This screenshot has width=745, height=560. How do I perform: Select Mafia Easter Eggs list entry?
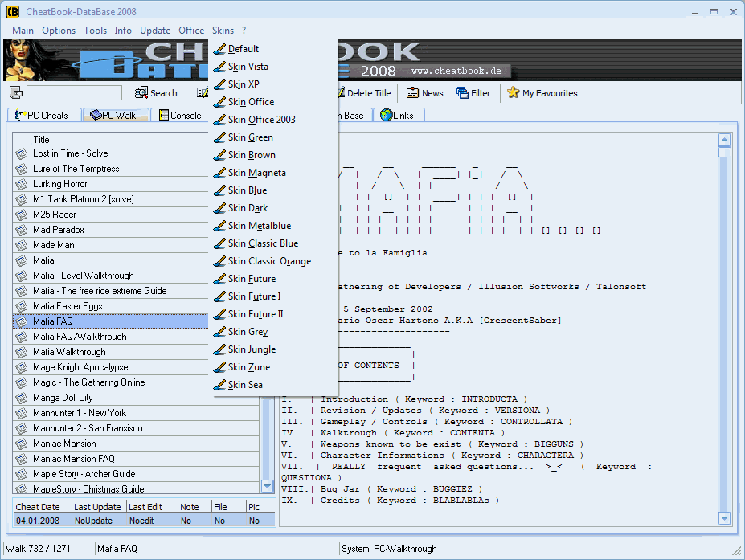(x=68, y=306)
